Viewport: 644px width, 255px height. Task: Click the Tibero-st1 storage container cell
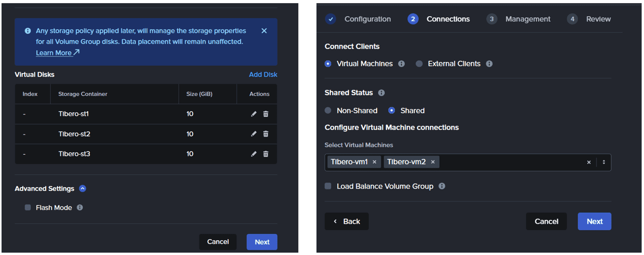(x=115, y=114)
